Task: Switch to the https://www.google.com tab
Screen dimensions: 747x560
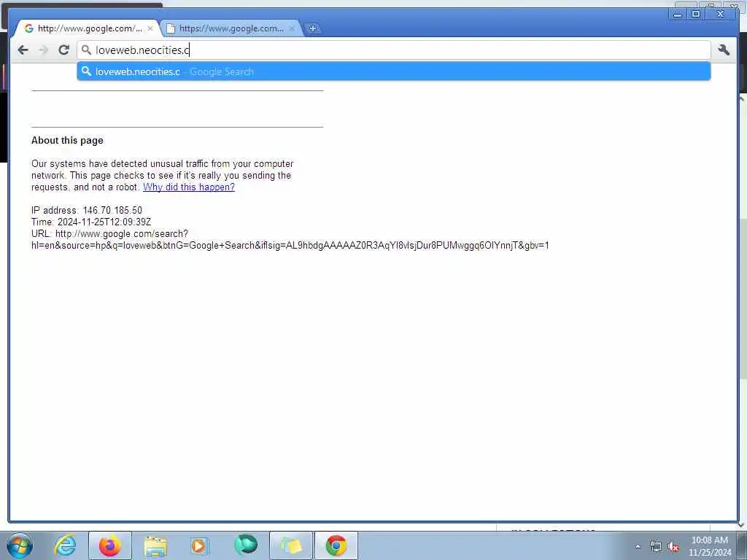Action: click(231, 28)
